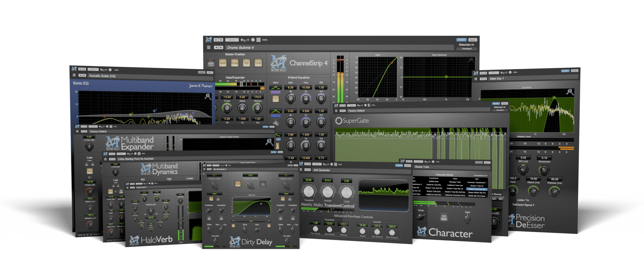Click the Sharpness knob in Precision DeEsser
The width and height of the screenshot is (644, 265).
[x=544, y=170]
